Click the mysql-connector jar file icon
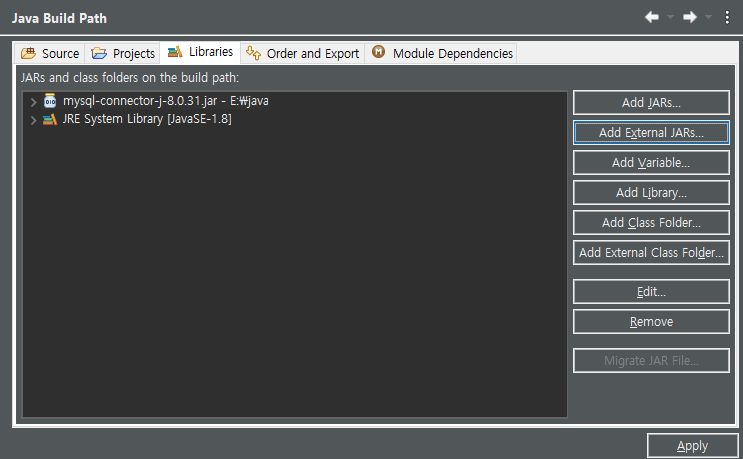The image size is (743, 459). [x=50, y=101]
